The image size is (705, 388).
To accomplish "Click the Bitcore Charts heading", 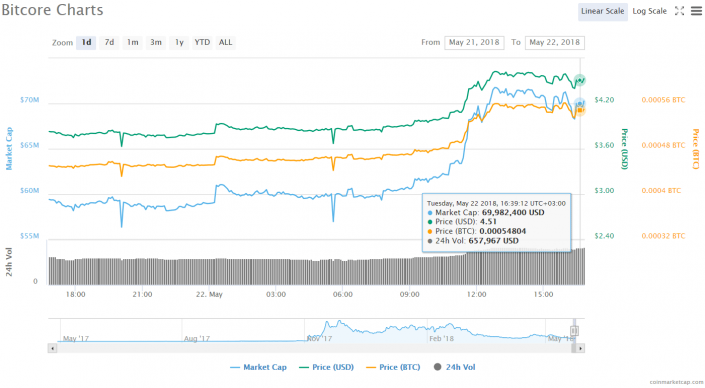I will pyautogui.click(x=53, y=10).
